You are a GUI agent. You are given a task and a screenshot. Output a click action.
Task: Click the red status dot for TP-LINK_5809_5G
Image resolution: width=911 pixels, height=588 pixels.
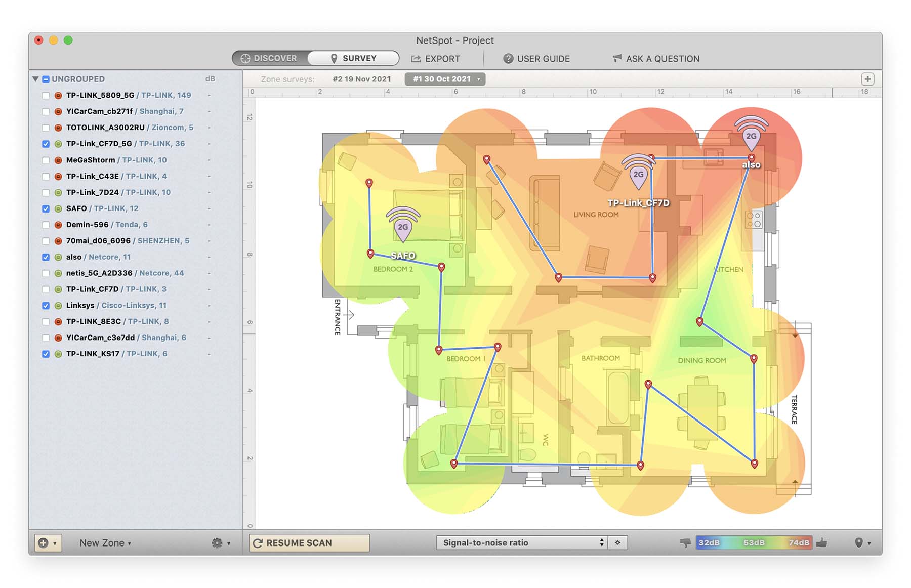[58, 95]
